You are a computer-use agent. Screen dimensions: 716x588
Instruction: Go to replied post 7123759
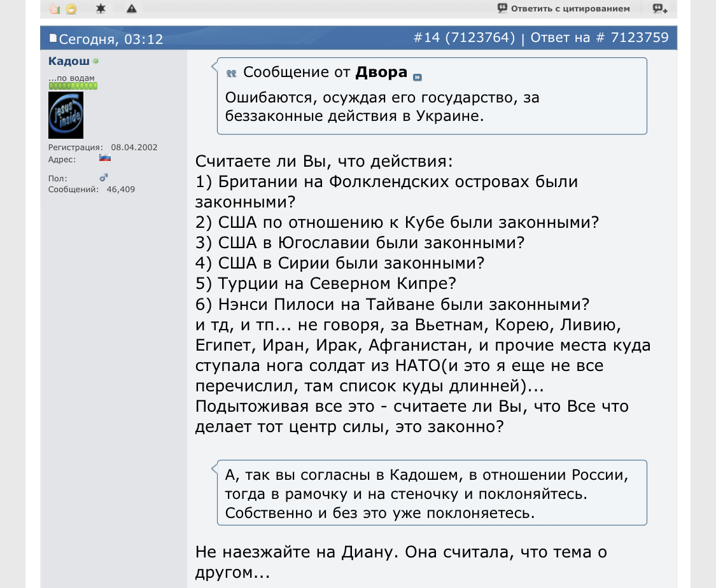(640, 38)
